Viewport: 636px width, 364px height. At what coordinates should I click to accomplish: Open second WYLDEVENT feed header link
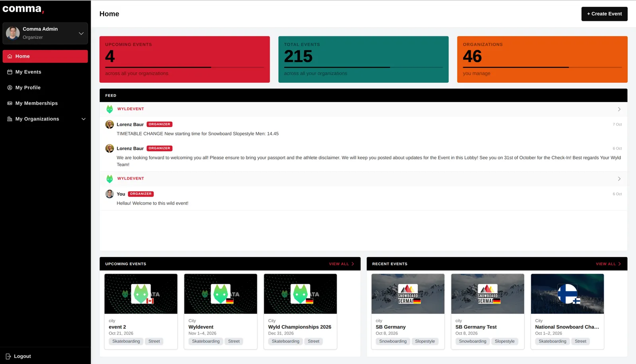(x=131, y=178)
